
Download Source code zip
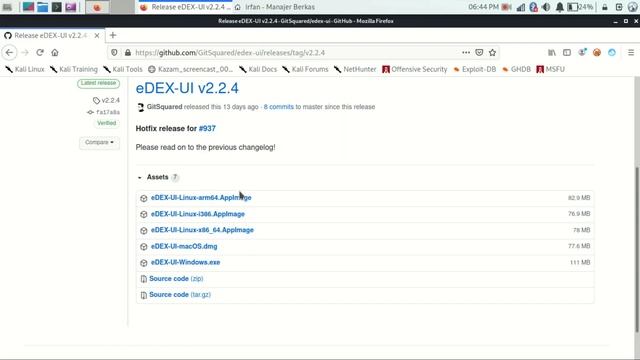176,279
